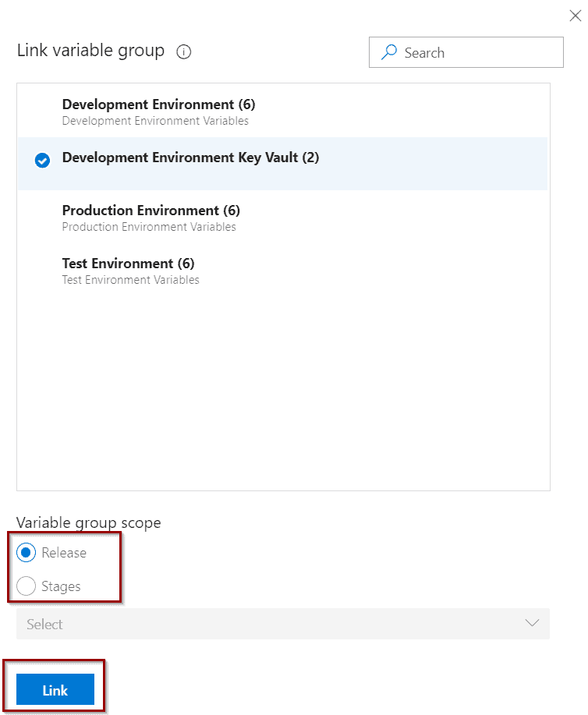Click the Production Environment Variables description
The image size is (588, 715).
149,227
